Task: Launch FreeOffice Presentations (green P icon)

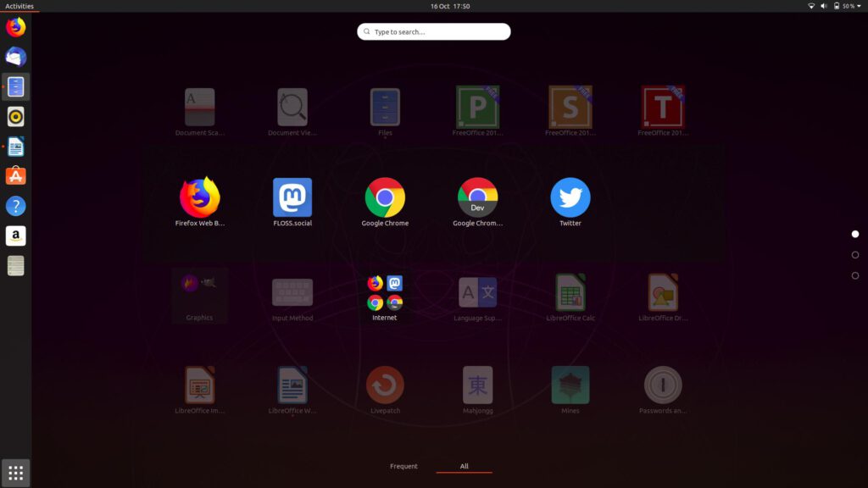Action: tap(477, 107)
